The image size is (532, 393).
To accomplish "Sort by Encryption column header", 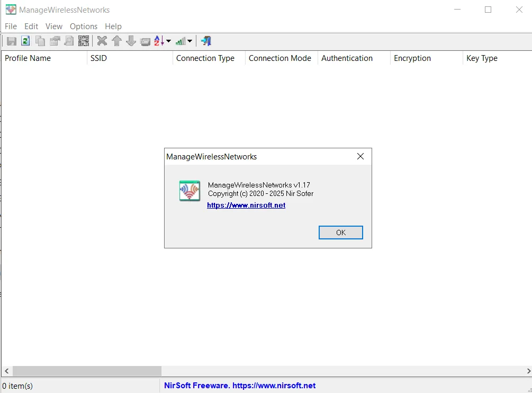I will (x=427, y=58).
